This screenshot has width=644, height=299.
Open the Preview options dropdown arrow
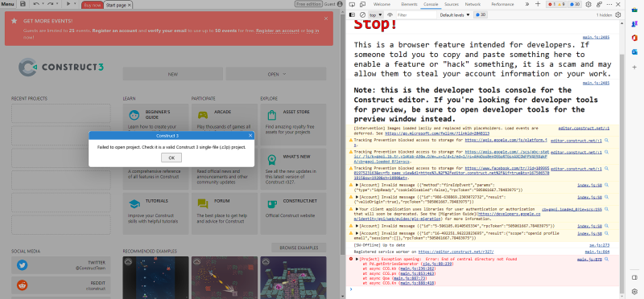(75, 4)
